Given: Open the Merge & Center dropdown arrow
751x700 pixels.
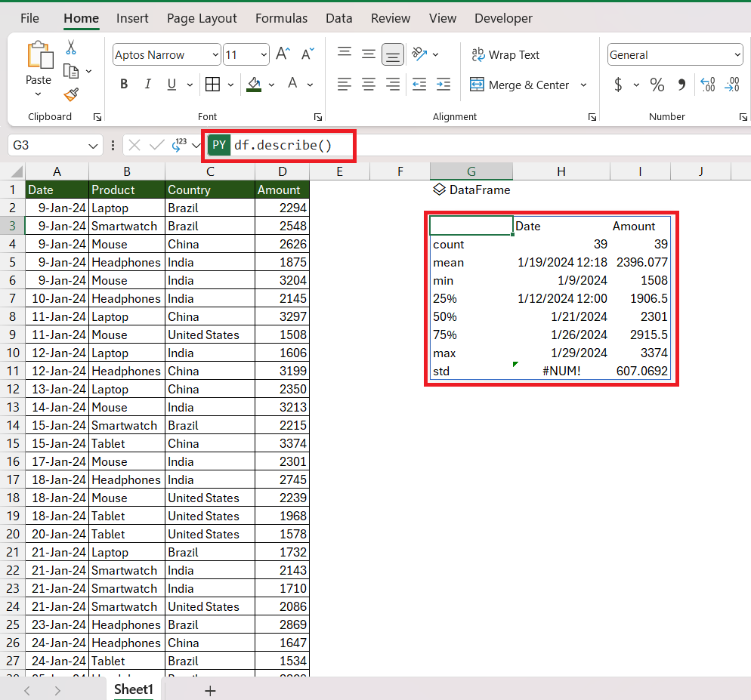Looking at the screenshot, I should point(583,85).
